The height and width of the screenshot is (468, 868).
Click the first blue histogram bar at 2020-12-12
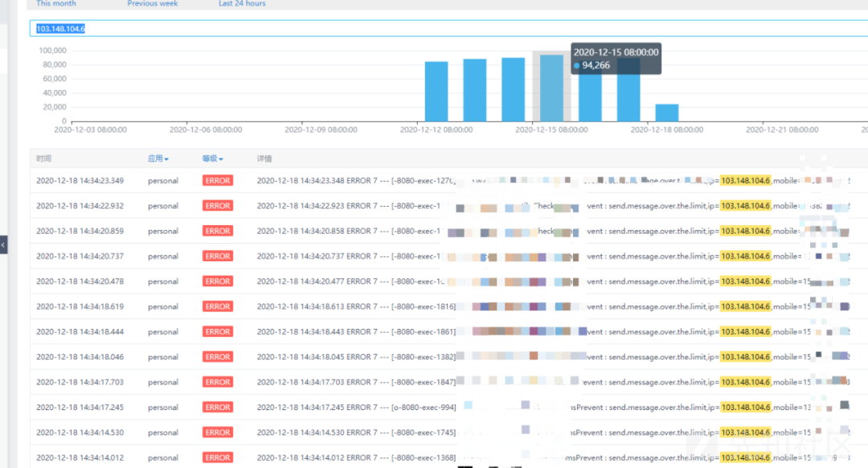click(436, 92)
